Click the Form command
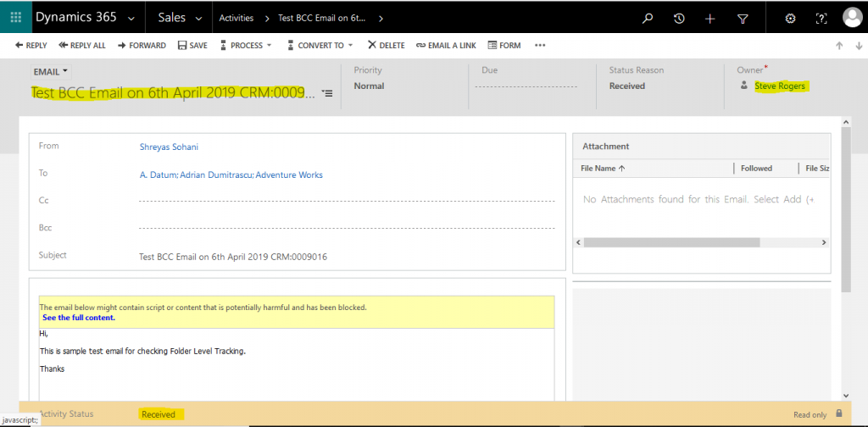 click(x=504, y=46)
